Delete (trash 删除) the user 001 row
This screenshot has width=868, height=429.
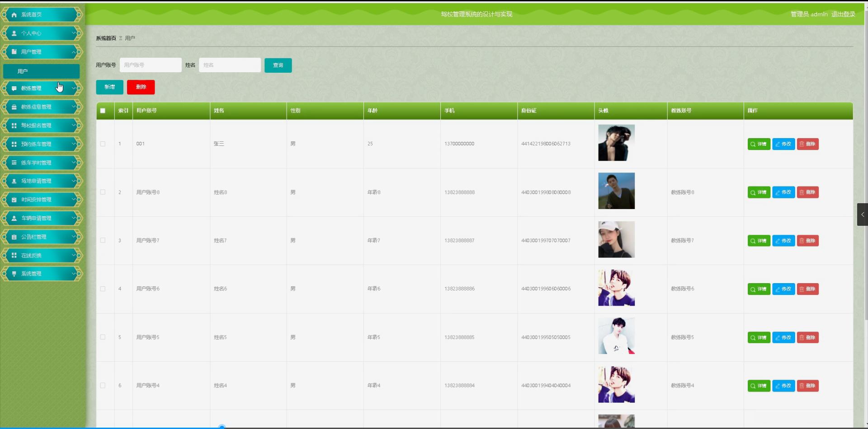pos(808,144)
